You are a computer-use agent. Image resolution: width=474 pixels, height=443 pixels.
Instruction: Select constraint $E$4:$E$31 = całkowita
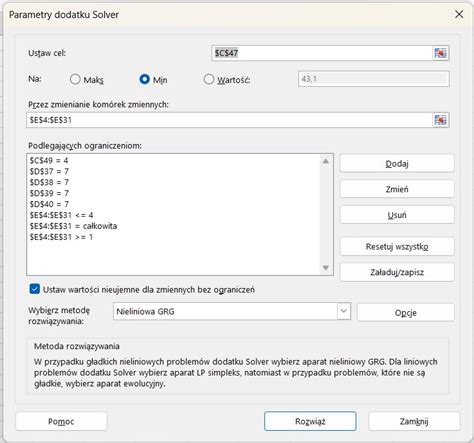73,226
